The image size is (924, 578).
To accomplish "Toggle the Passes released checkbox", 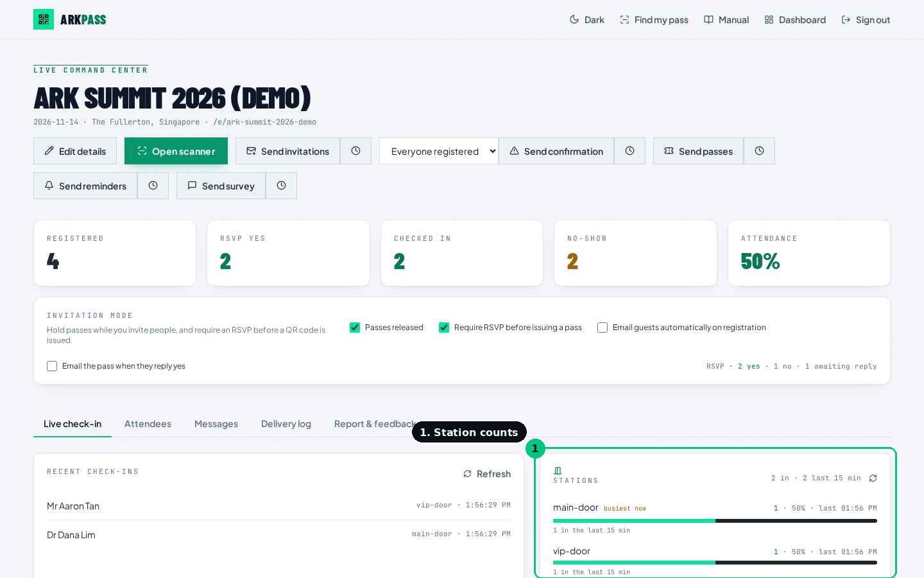I will click(x=355, y=328).
